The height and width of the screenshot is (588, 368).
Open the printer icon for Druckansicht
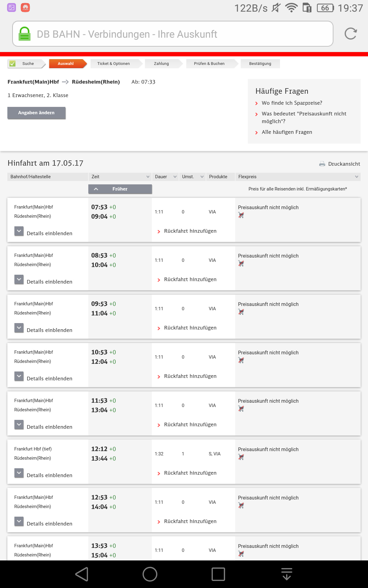point(322,164)
